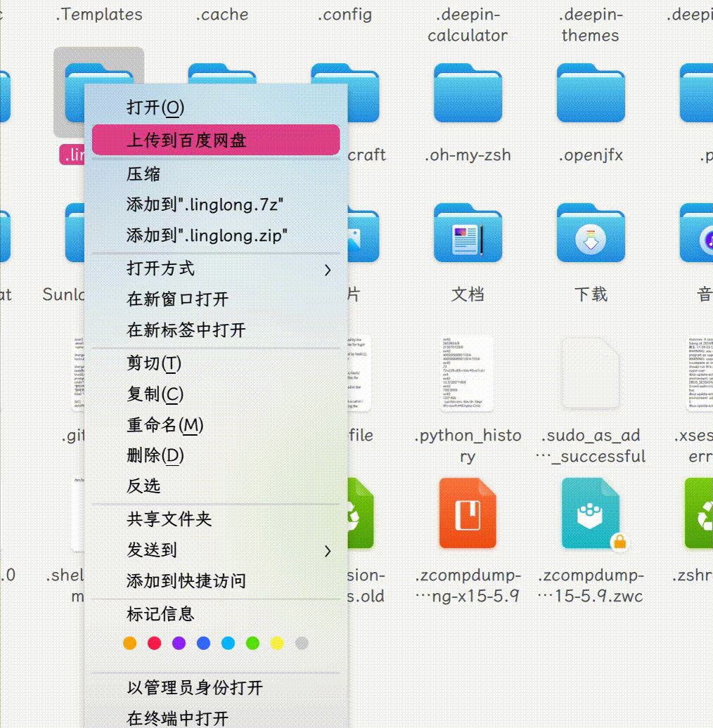Image resolution: width=713 pixels, height=728 pixels.
Task: Open the .oh-my-zsh folder icon
Action: [468, 93]
